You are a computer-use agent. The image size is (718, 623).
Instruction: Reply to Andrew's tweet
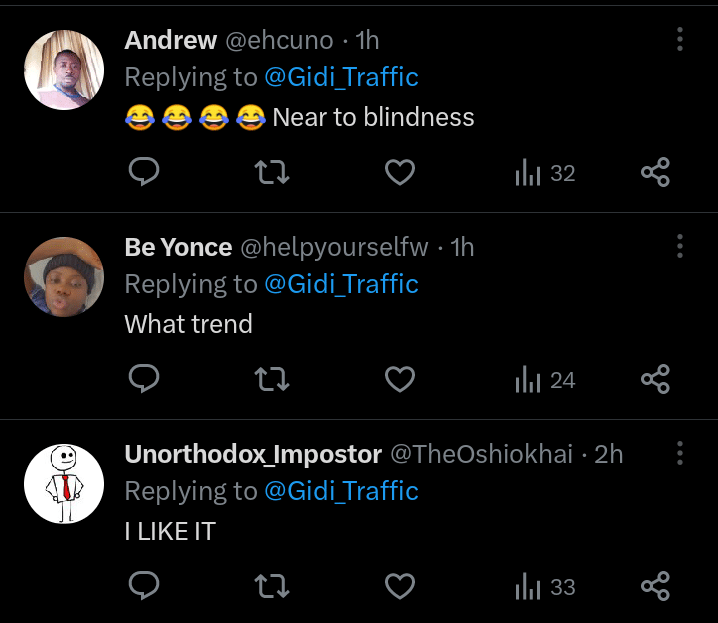(145, 173)
